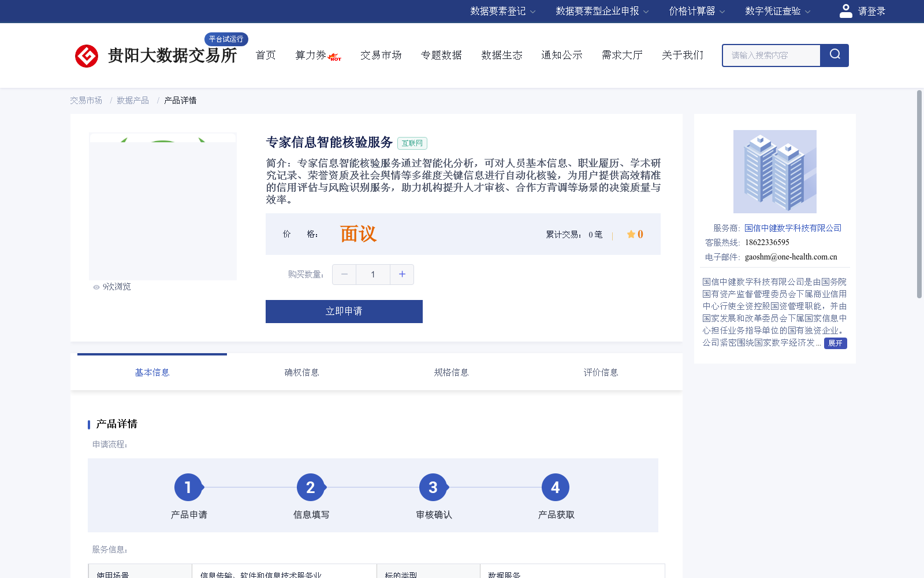The height and width of the screenshot is (578, 924).
Task: Click the page vertical scrollbar
Action: pos(919,194)
